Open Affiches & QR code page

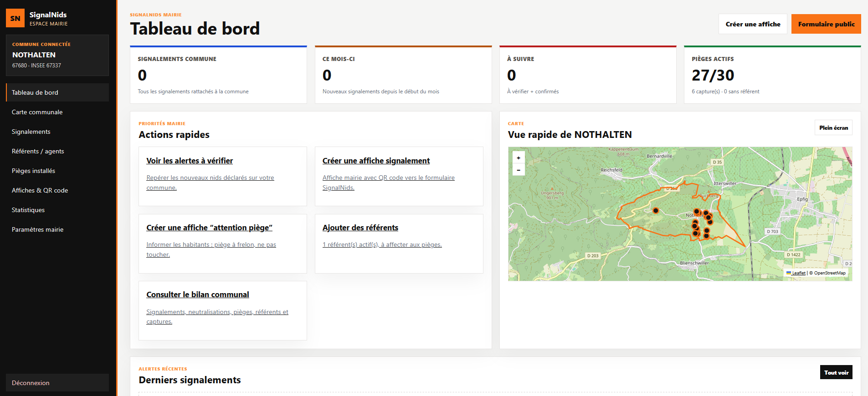point(57,190)
